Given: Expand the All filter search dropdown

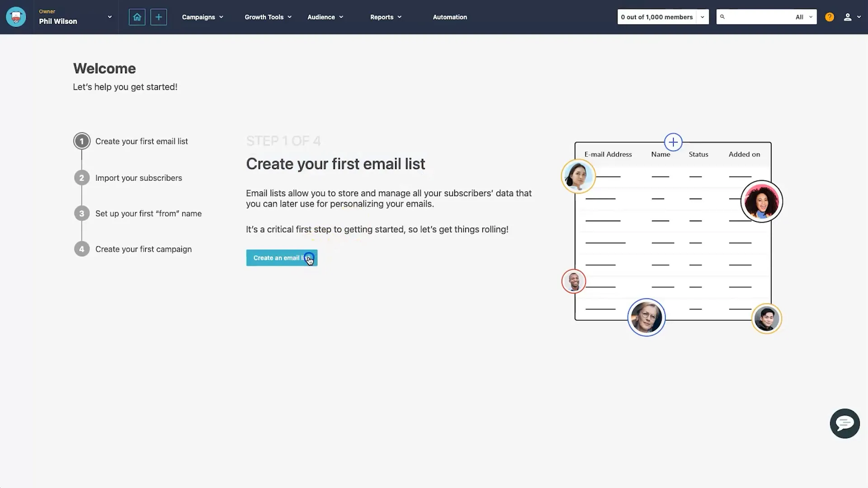Looking at the screenshot, I should coord(804,17).
